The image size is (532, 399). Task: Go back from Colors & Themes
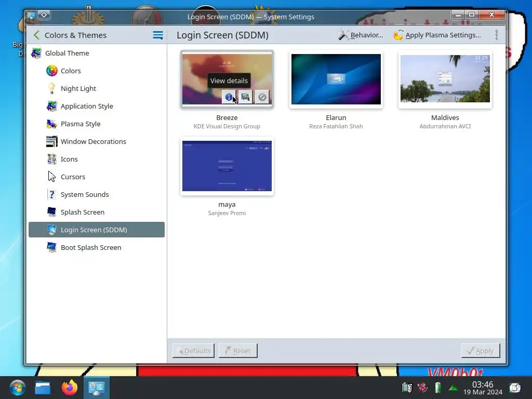tap(37, 35)
